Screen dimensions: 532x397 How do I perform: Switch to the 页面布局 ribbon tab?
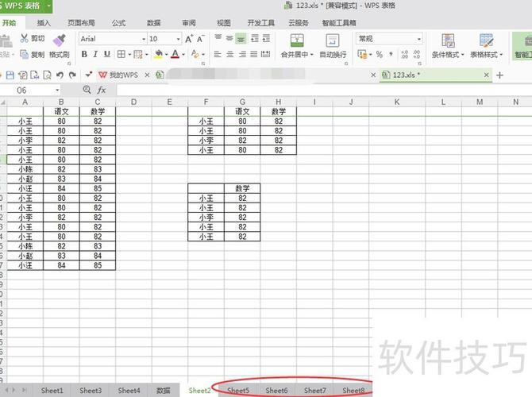81,23
